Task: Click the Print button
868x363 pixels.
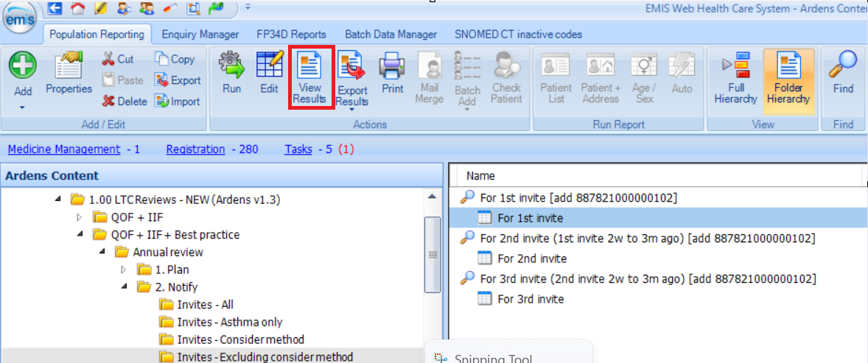Action: click(393, 73)
